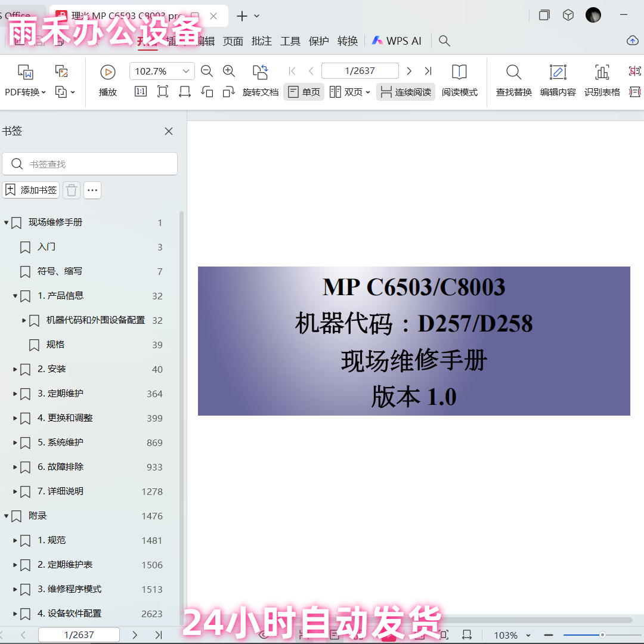Expand 机器代码和外围设备配置 bookmark
644x644 pixels.
[x=24, y=320]
